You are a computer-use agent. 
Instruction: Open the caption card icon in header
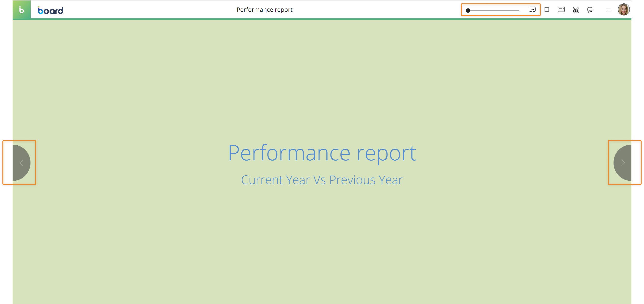pyautogui.click(x=561, y=9)
